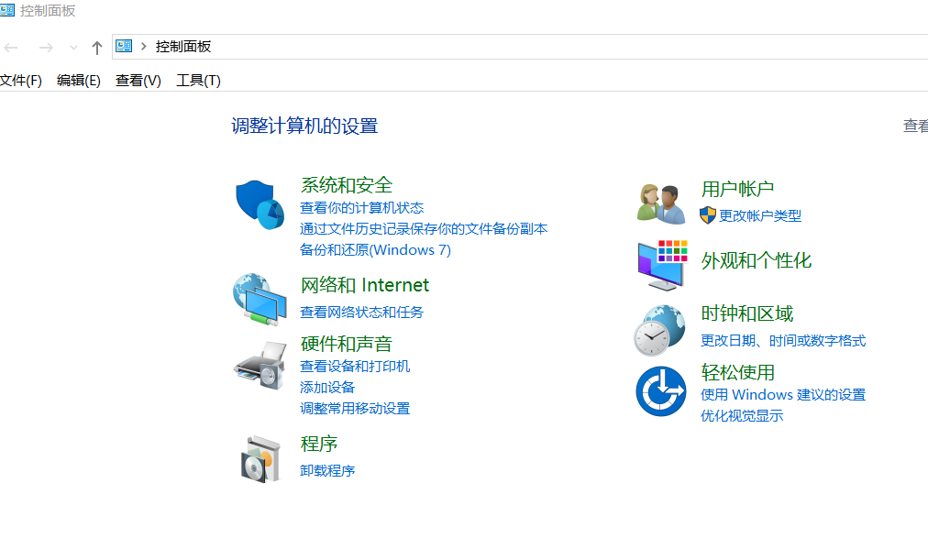The height and width of the screenshot is (560, 928).
Task: Click the title bar 控制面板 icon
Action: point(7,10)
